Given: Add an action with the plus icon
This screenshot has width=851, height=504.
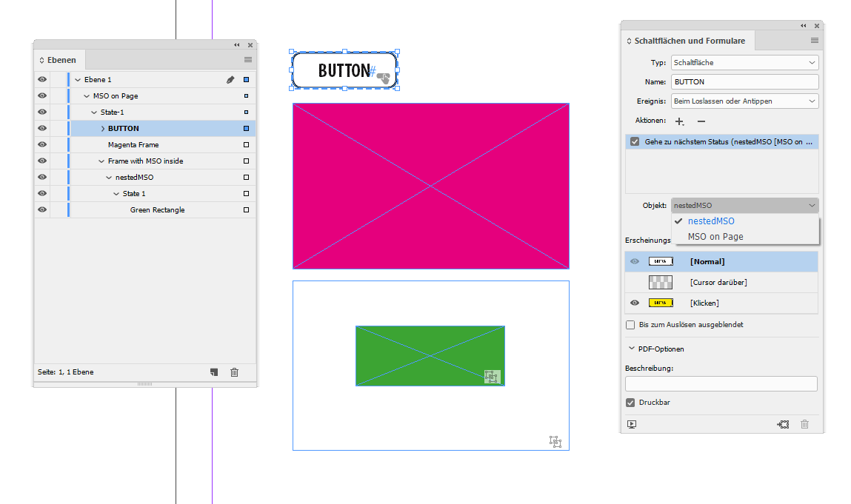Looking at the screenshot, I should click(x=679, y=121).
